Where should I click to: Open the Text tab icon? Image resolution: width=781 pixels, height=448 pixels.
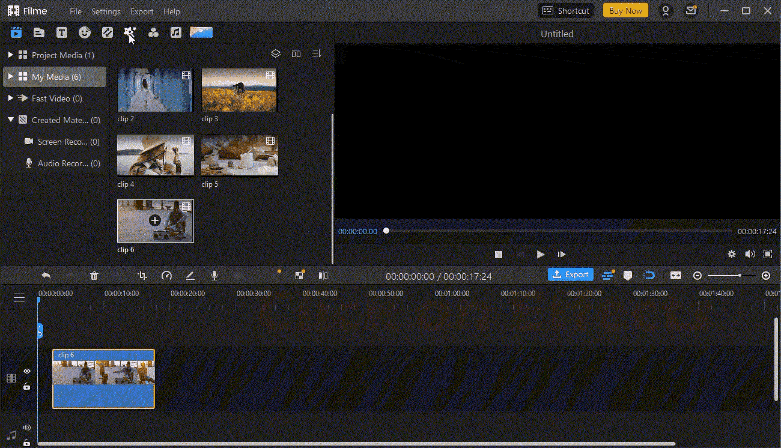tap(62, 33)
